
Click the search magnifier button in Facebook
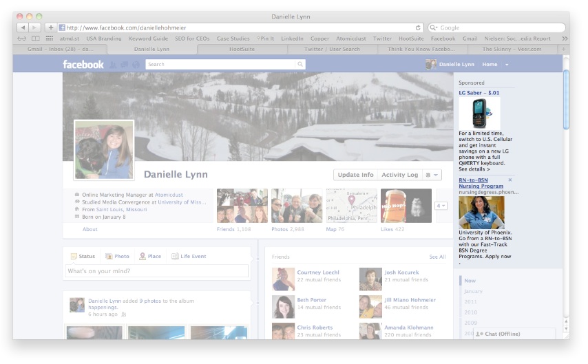(300, 64)
